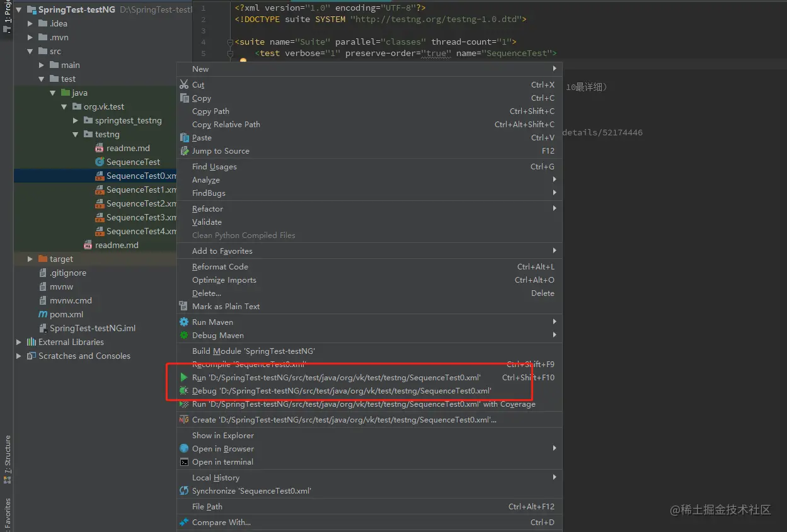Choose Add to Favorites entry
The width and height of the screenshot is (787, 532).
tap(369, 251)
